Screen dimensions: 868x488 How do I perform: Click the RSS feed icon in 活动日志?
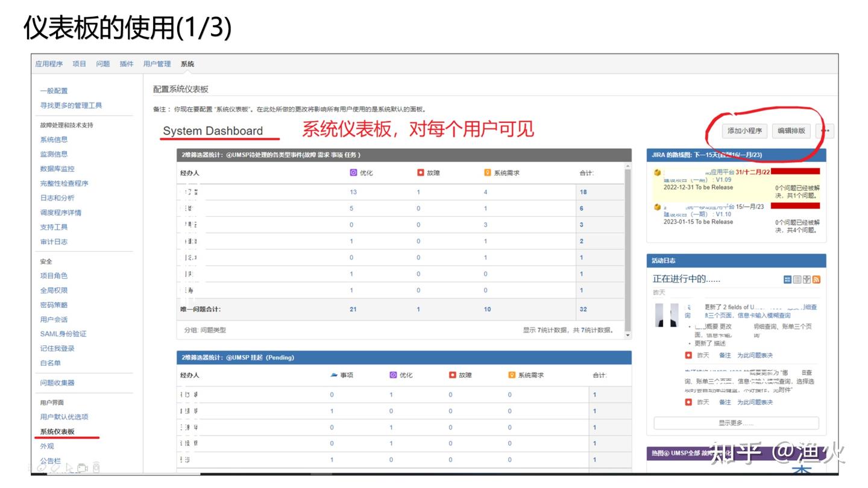coord(816,280)
